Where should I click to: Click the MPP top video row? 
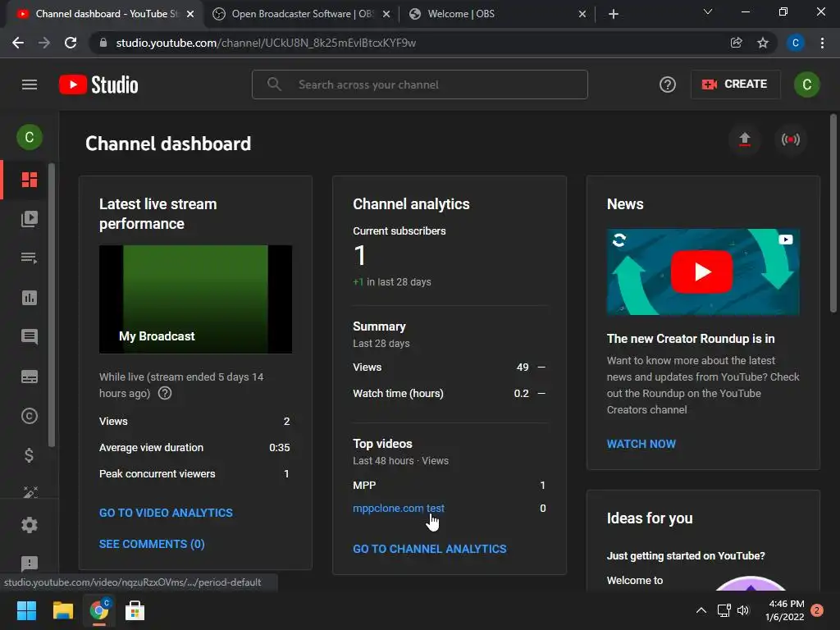coord(450,486)
